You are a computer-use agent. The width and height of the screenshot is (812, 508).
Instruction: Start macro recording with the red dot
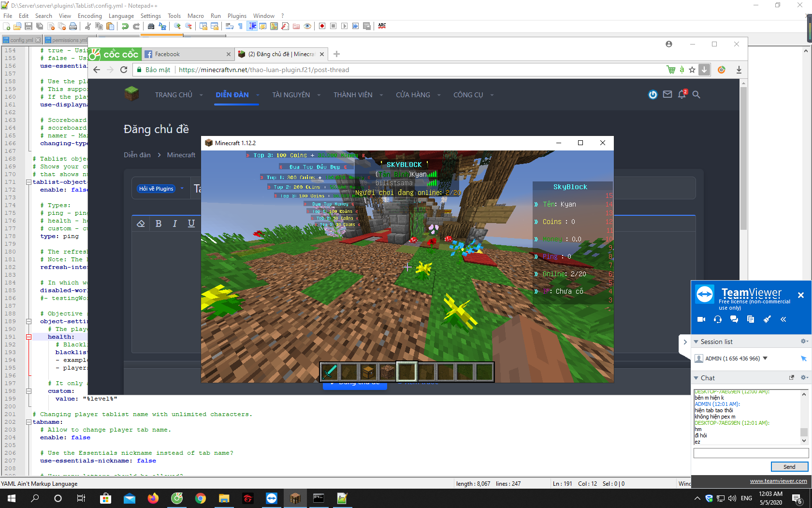coord(322,26)
